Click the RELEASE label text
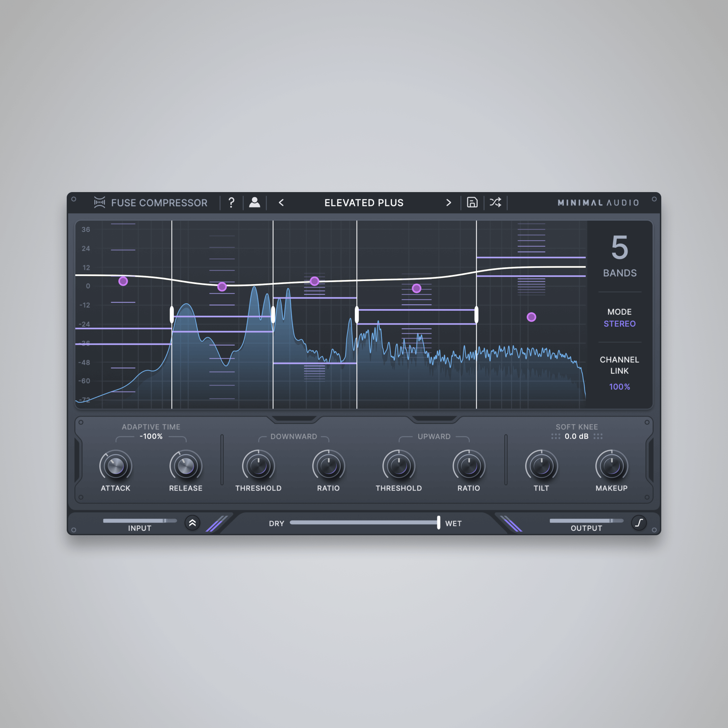The width and height of the screenshot is (728, 728). click(x=186, y=488)
